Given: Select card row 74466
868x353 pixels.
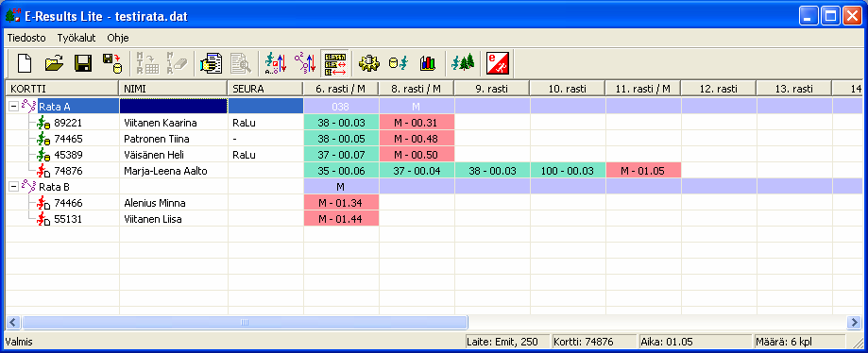Looking at the screenshot, I should point(434,203).
